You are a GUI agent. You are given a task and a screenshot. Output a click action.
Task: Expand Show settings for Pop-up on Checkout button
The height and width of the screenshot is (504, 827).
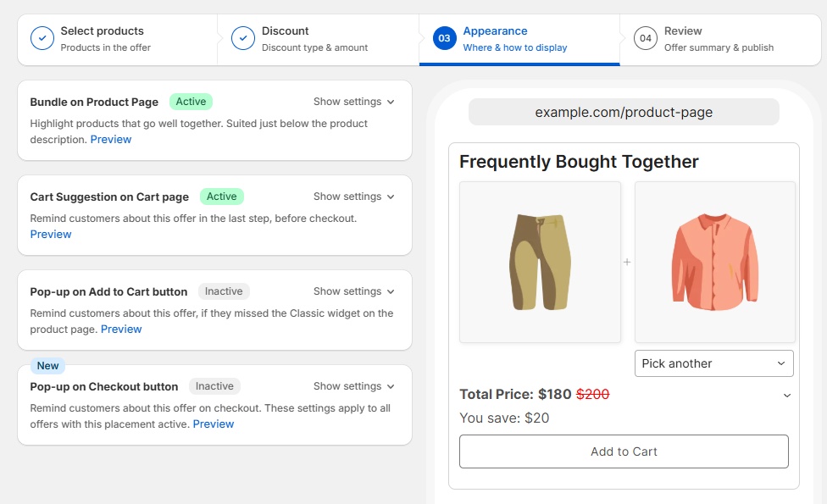pos(353,386)
